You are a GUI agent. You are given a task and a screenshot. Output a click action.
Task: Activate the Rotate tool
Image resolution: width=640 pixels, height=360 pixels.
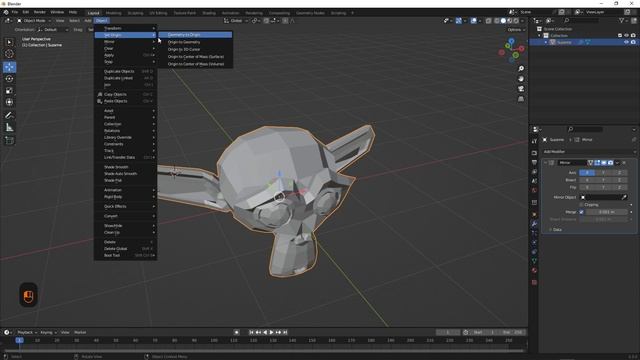pyautogui.click(x=9, y=79)
